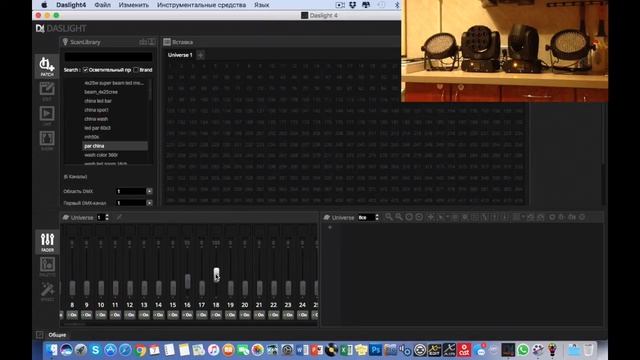Open Google Chrome from the dock
Image resolution: width=640 pixels, height=360 pixels.
140,350
